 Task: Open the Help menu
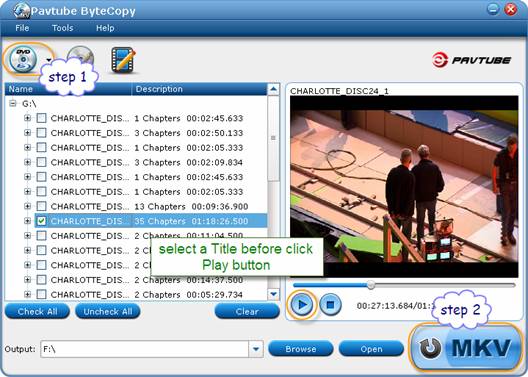click(x=105, y=28)
